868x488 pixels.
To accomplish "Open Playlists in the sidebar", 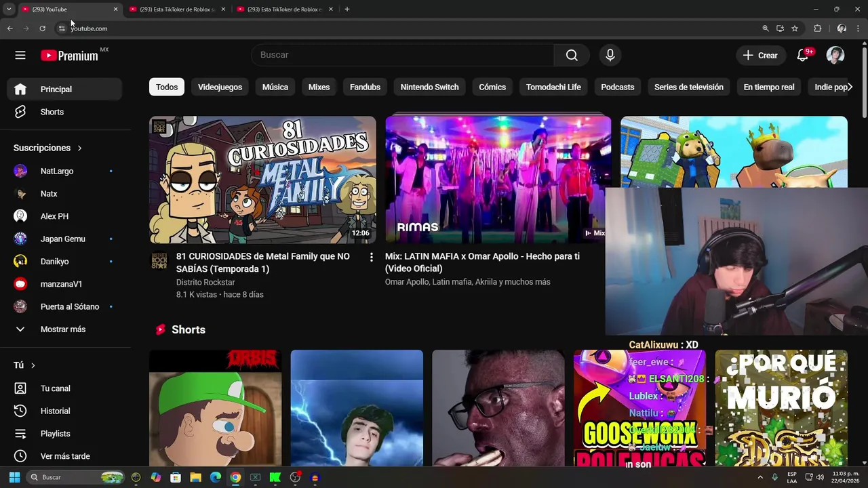I will click(64, 434).
